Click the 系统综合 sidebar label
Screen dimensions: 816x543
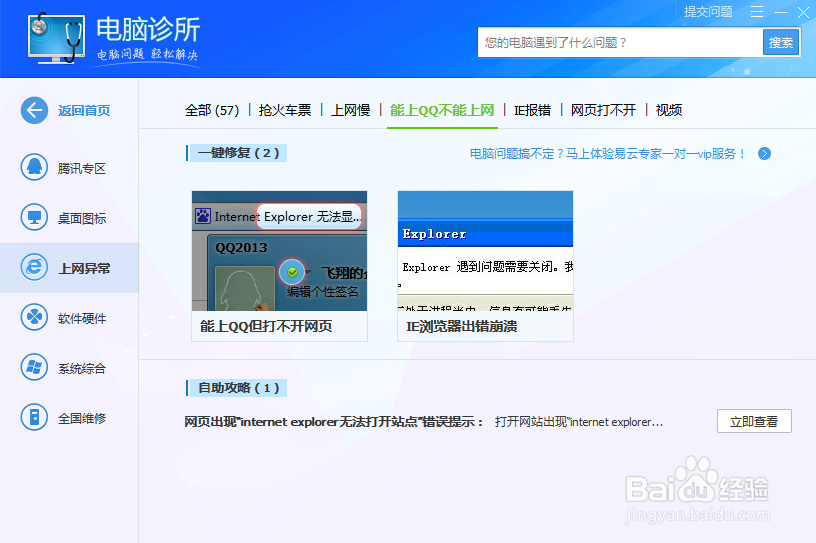82,368
